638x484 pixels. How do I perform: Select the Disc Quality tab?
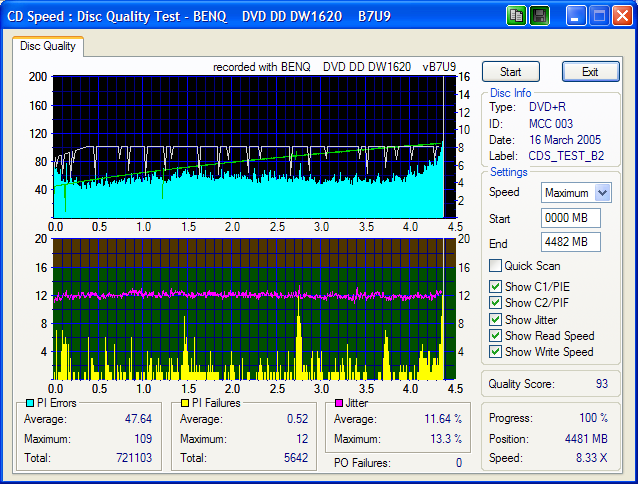[x=48, y=46]
